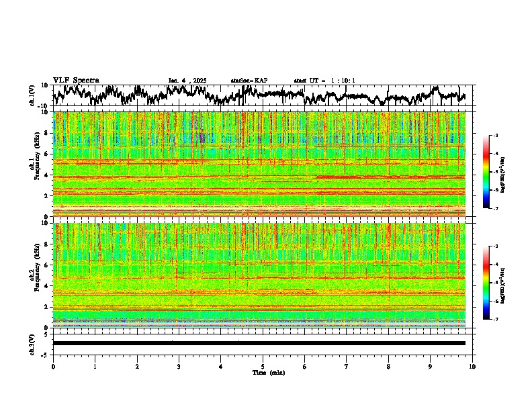532x411 pixels.
Task: Click time axis tick label 7
Action: (347, 367)
